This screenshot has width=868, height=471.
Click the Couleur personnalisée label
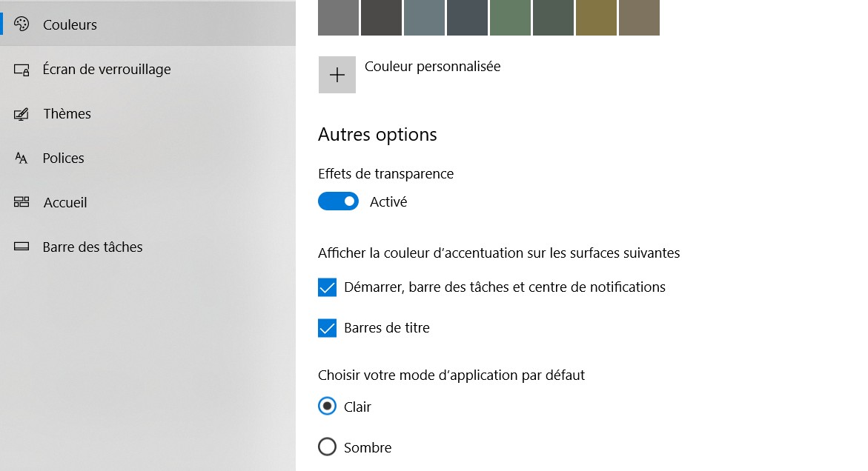pos(432,67)
